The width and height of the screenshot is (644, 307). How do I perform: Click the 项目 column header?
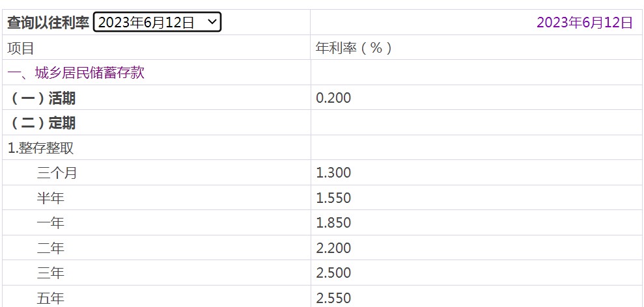click(x=21, y=48)
